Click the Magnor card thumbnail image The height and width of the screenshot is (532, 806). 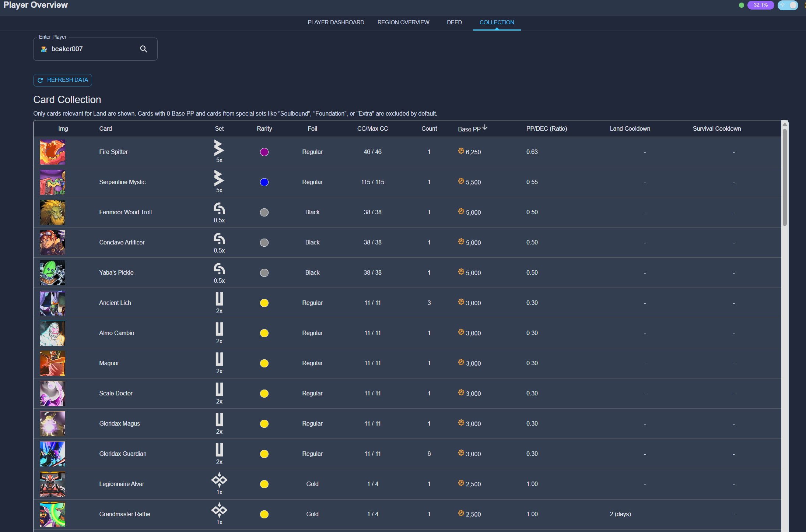pyautogui.click(x=53, y=363)
